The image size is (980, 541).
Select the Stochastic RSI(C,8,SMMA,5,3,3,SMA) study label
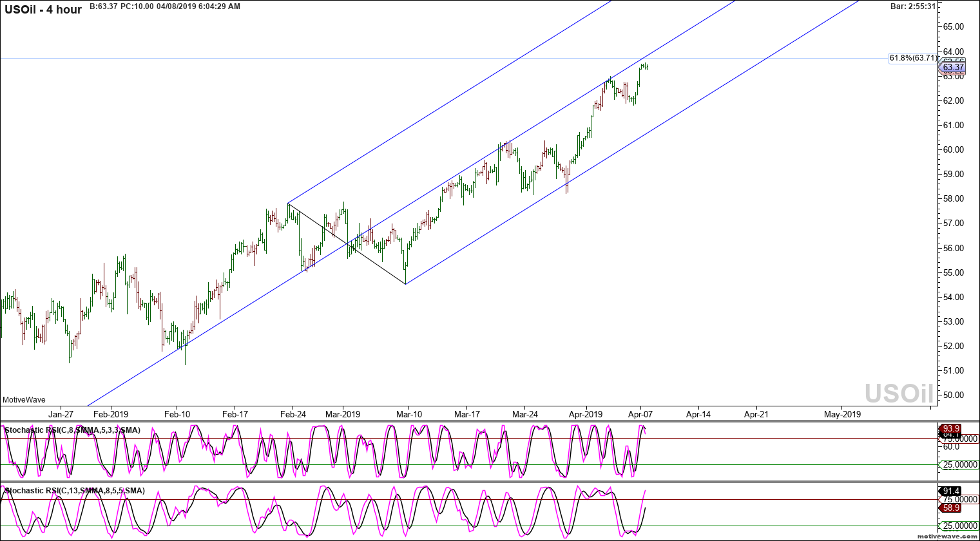click(x=72, y=430)
